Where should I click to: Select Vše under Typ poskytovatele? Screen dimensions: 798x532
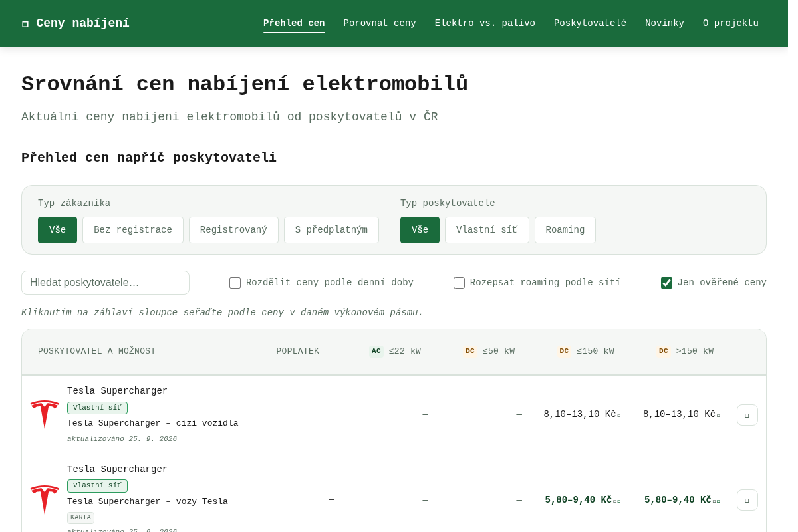click(x=420, y=230)
